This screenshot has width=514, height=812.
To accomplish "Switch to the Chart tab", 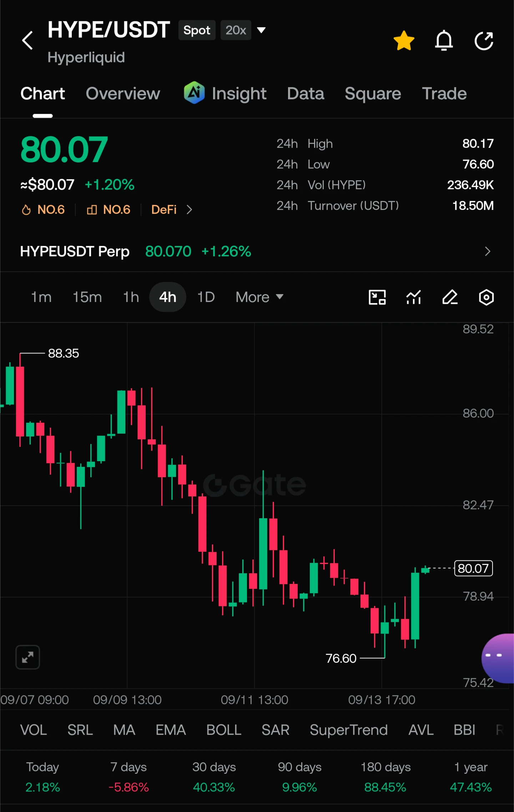I will (43, 94).
